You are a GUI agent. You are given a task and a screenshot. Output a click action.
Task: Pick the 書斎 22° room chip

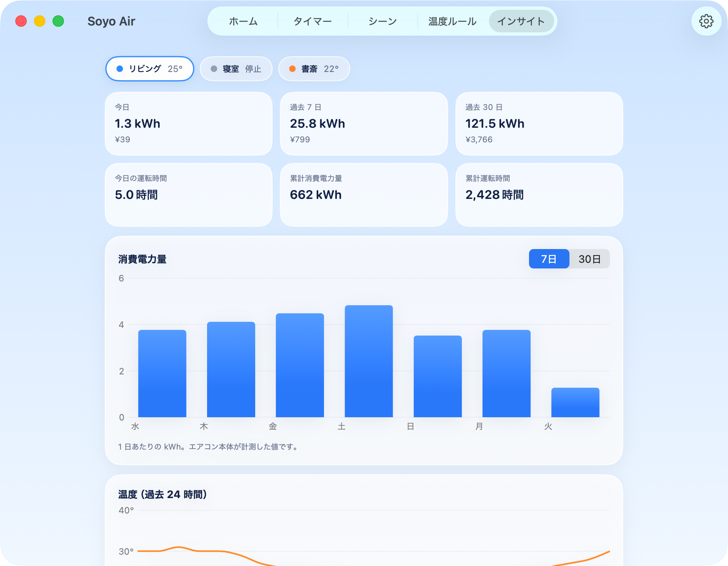click(314, 69)
